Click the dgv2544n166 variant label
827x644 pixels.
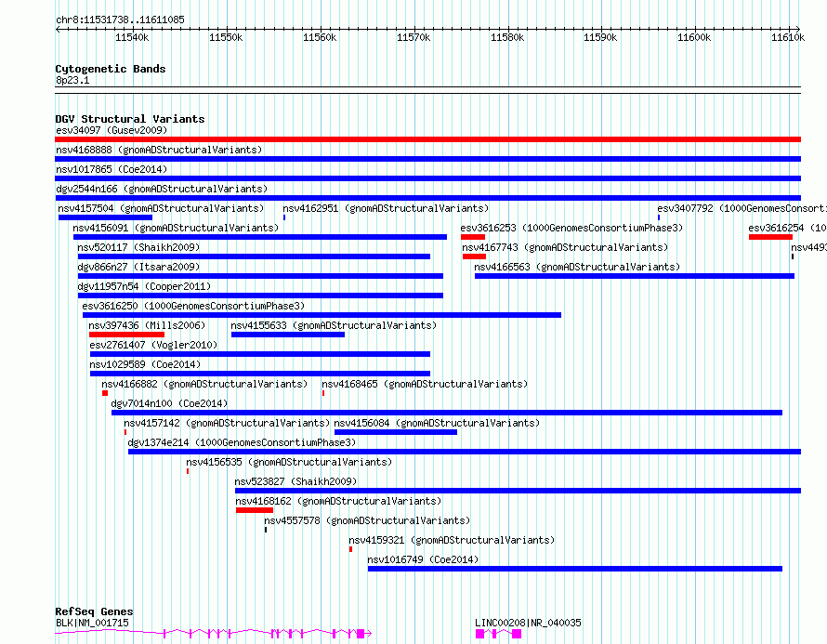[x=162, y=189]
